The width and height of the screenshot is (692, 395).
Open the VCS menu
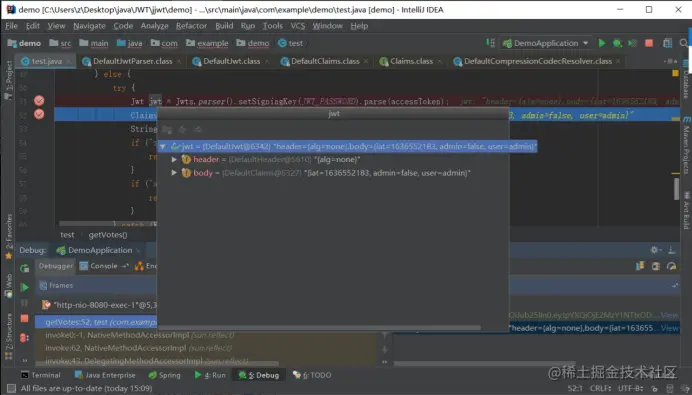point(297,26)
